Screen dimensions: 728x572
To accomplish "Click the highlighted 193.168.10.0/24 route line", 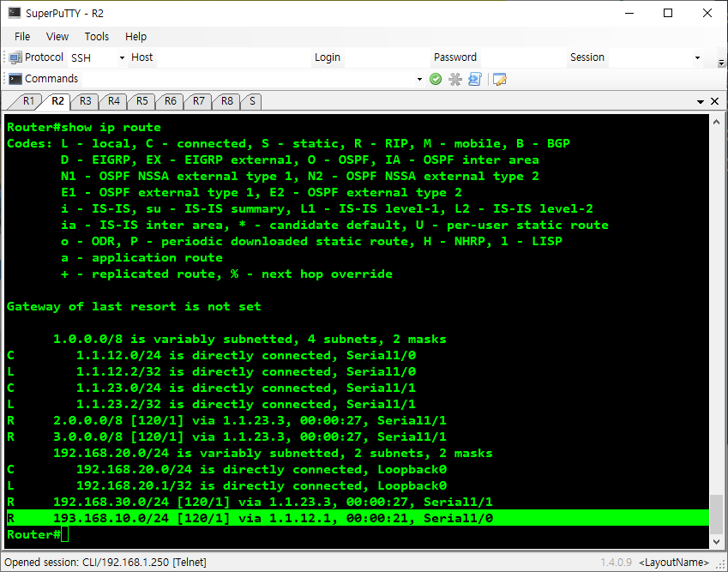I will 358,518.
